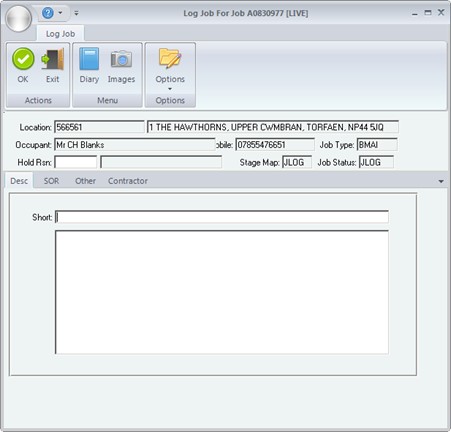
Task: Click the Hold Rsn code field
Action: pyautogui.click(x=76, y=162)
